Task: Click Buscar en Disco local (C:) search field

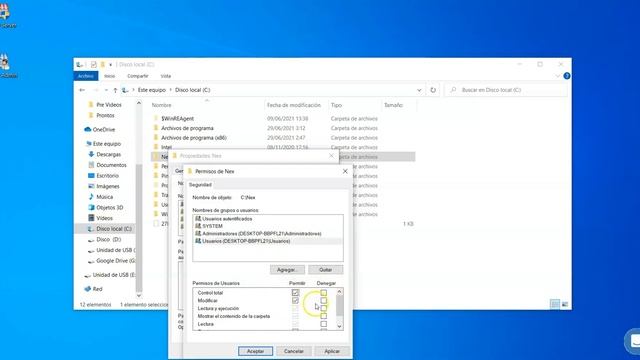Action: tap(506, 90)
